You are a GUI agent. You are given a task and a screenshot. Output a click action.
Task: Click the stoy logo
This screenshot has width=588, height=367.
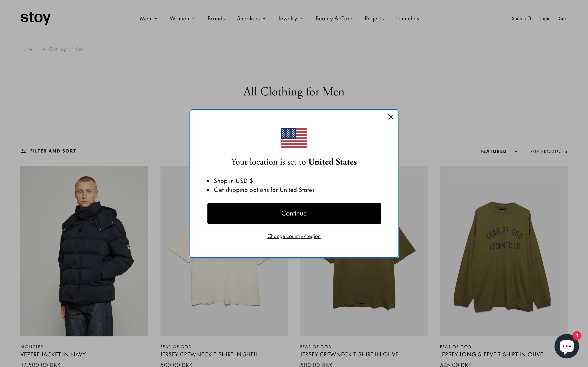(x=36, y=18)
